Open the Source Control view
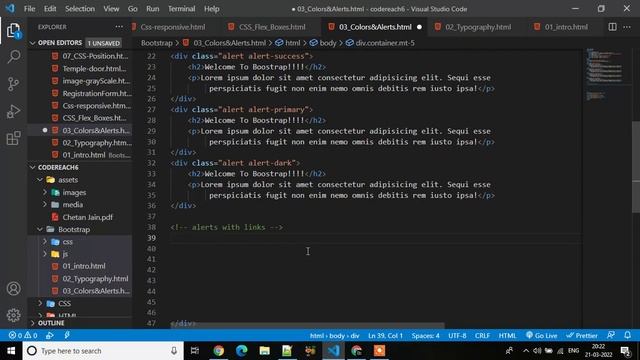Image resolution: width=640 pixels, height=360 pixels. pos(13,84)
